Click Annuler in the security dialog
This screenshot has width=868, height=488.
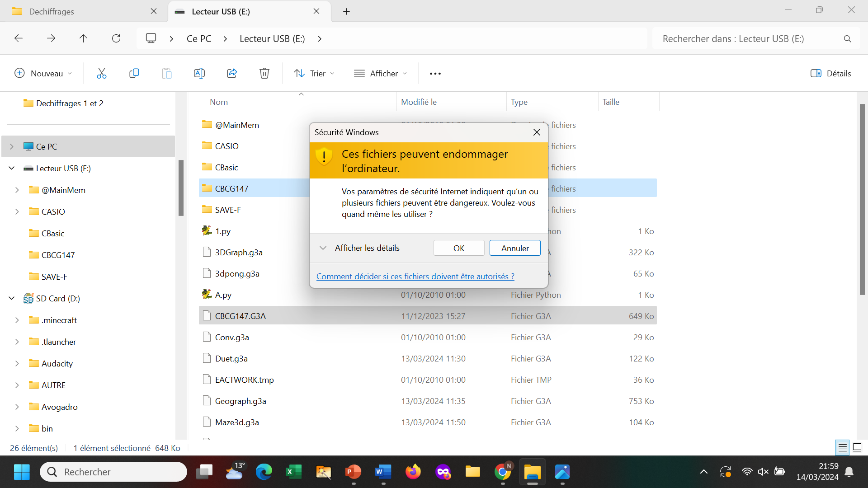[x=515, y=248]
